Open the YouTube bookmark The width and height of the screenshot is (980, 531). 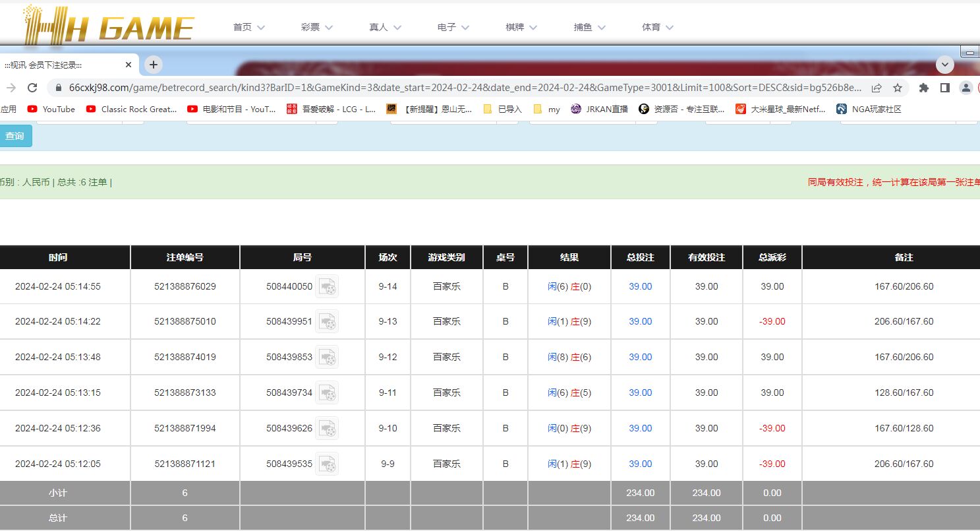point(51,109)
